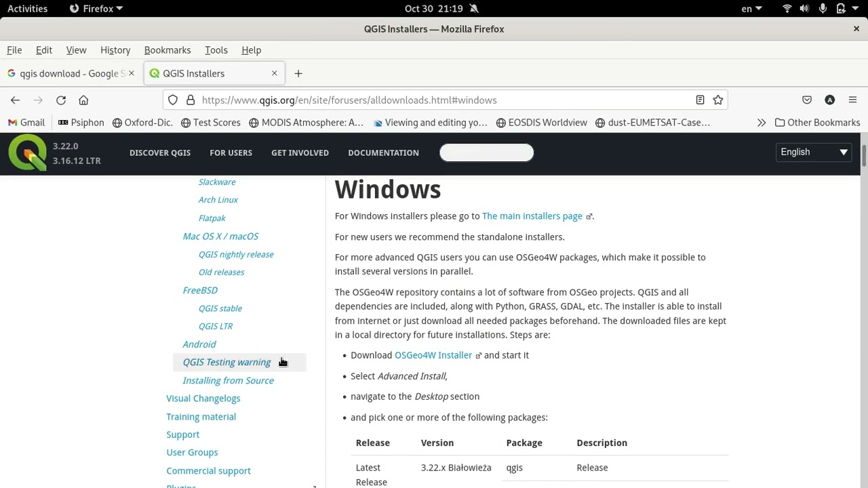Open the Bookmarks menu
The image size is (868, 488).
167,50
